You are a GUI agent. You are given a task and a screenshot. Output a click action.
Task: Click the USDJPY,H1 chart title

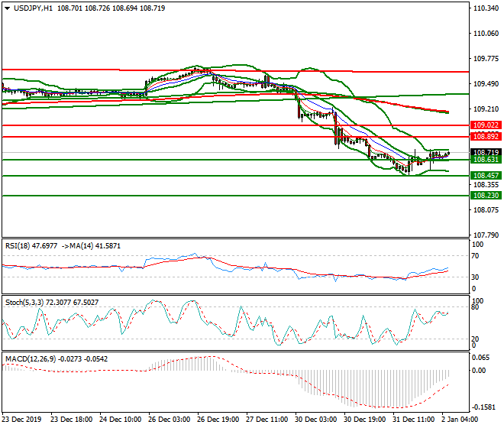coord(31,8)
